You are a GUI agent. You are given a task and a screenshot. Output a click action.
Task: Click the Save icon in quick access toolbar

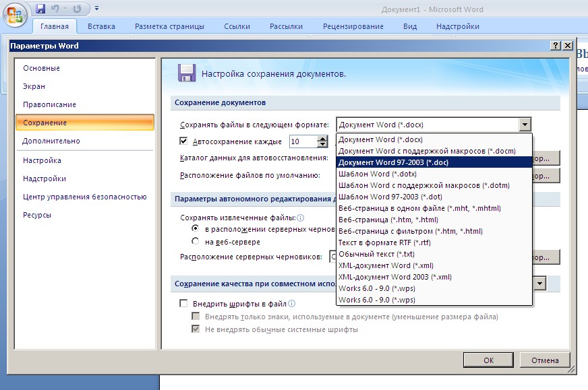pos(40,8)
